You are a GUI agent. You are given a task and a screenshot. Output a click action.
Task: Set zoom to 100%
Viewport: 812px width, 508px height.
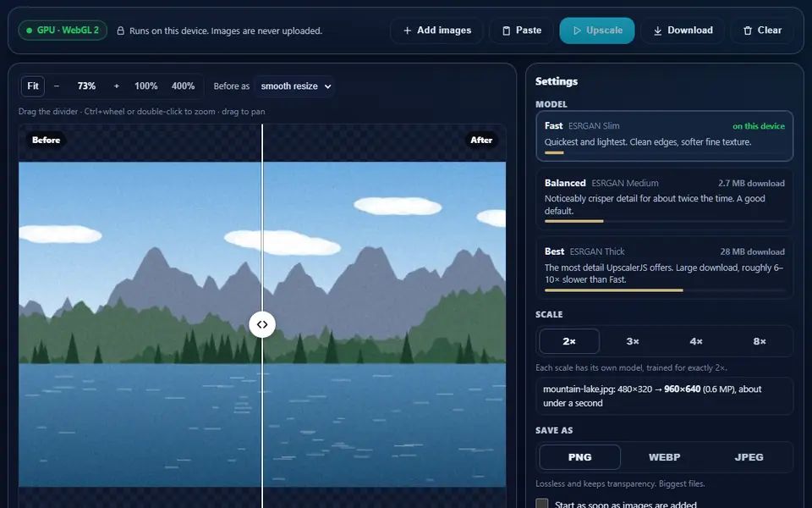point(146,86)
